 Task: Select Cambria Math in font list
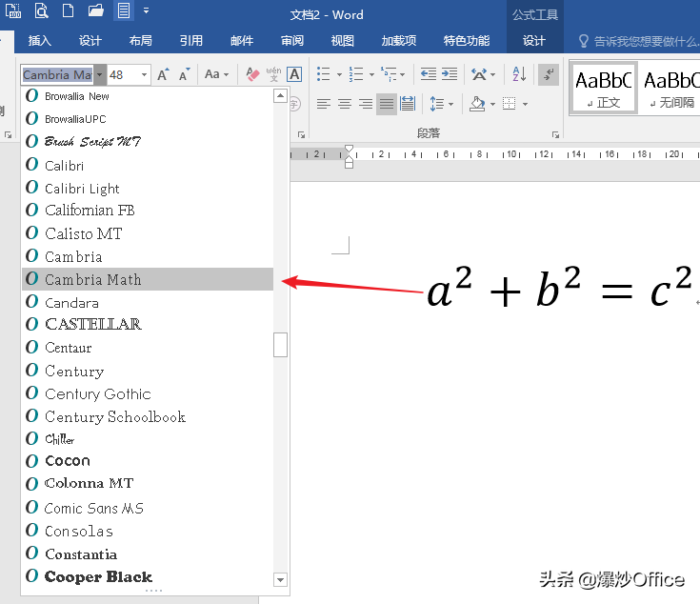point(148,279)
